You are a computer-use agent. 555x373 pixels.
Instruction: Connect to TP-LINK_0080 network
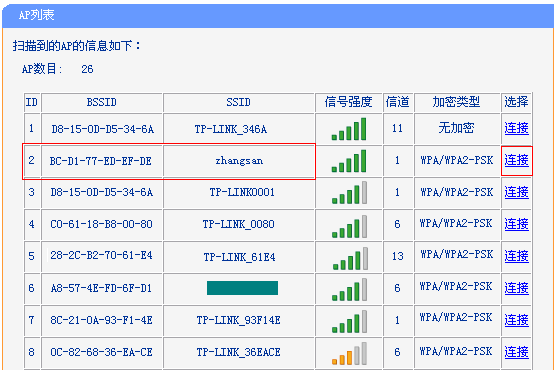pos(516,224)
